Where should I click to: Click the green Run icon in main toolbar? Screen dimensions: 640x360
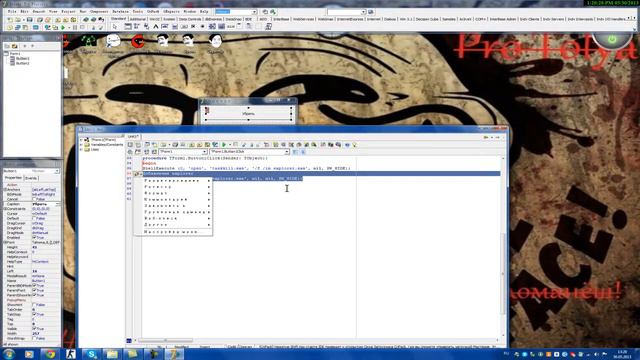coord(63,27)
